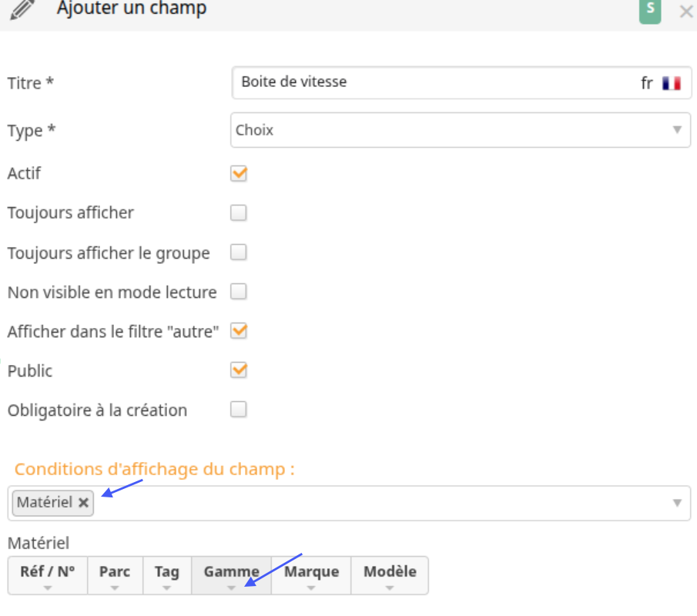Image resolution: width=697 pixels, height=616 pixels.
Task: Remove the Matériel tag with x
Action: (x=83, y=503)
